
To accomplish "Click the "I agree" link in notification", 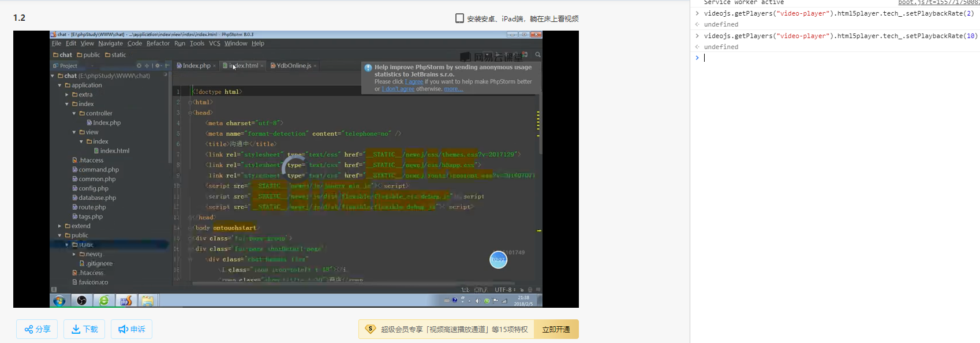I will pos(414,82).
